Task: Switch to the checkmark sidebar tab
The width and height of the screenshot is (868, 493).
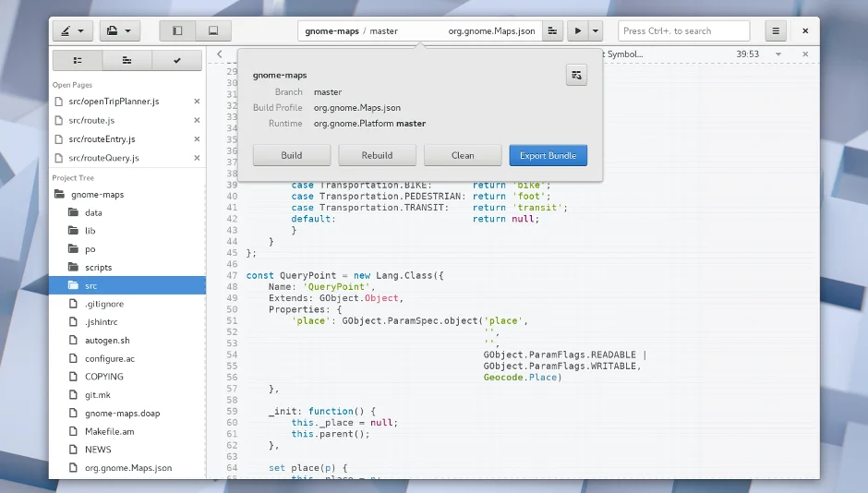Action: pos(176,61)
